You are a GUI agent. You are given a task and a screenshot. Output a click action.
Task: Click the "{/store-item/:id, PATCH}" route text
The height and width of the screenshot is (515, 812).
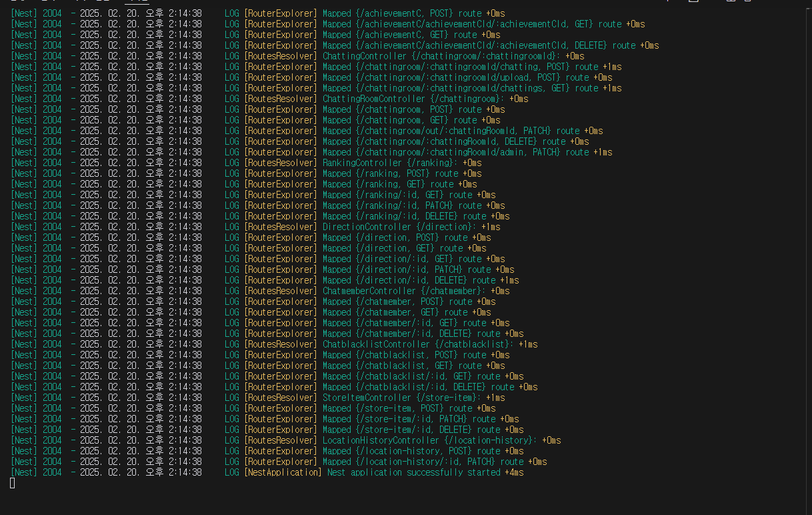tap(411, 419)
